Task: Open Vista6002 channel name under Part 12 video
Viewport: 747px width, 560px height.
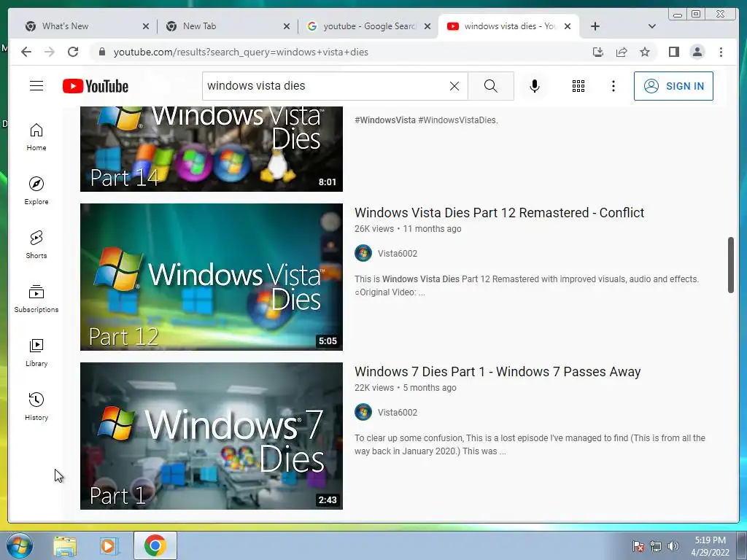Action: [398, 253]
